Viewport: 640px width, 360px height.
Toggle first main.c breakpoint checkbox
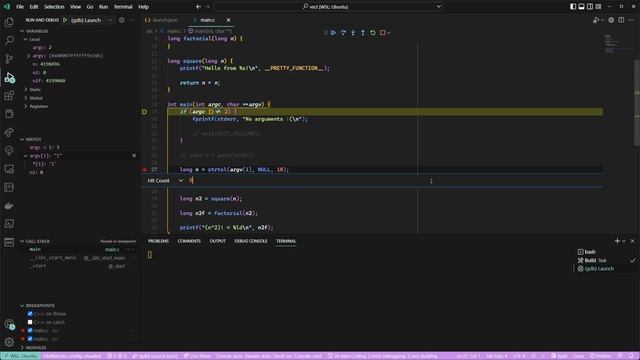pos(30,331)
